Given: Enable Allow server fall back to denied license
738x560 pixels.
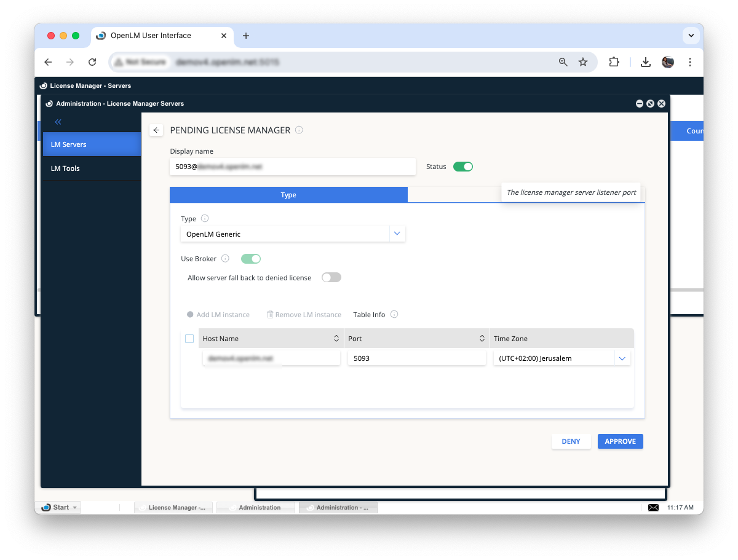Looking at the screenshot, I should (331, 278).
